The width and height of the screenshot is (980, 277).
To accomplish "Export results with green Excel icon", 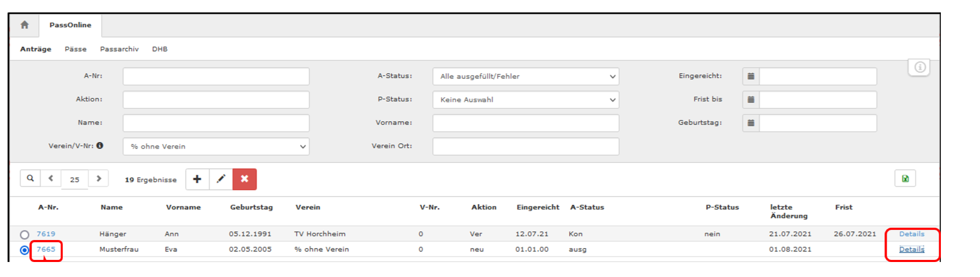I will [x=905, y=178].
